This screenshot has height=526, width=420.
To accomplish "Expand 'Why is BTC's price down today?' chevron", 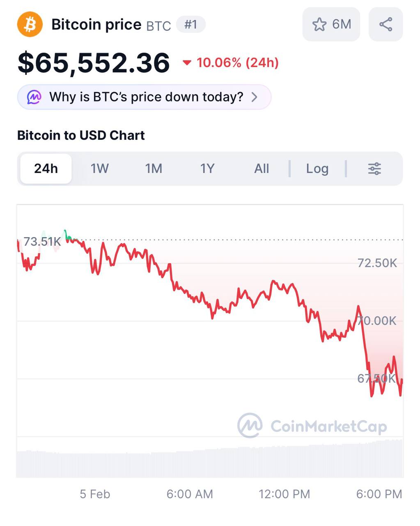I will (x=255, y=97).
